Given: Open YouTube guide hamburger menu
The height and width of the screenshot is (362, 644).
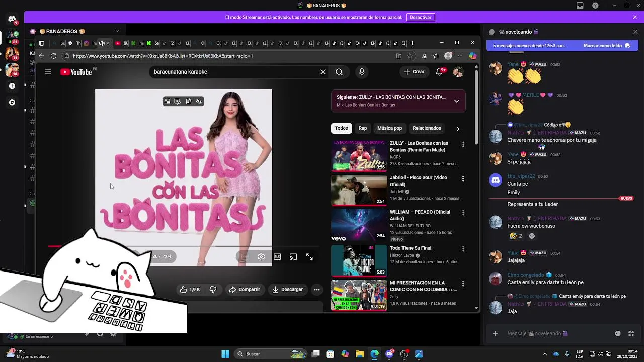Looking at the screenshot, I should (48, 72).
